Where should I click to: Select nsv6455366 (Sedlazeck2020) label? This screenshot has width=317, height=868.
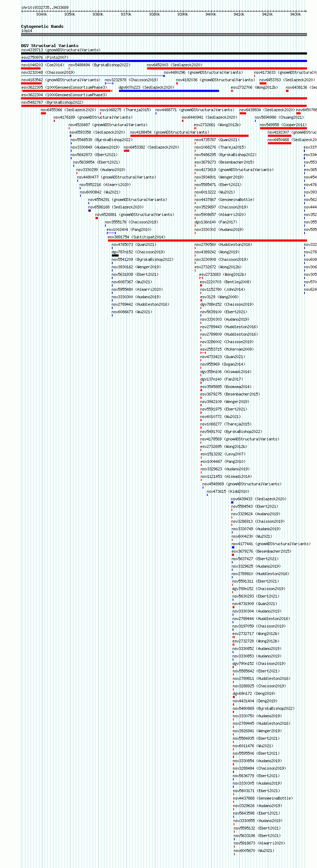(68, 110)
